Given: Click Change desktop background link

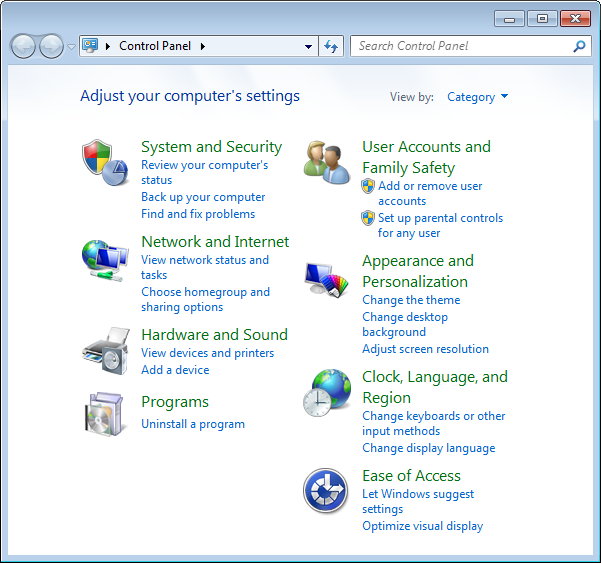Looking at the screenshot, I should (405, 324).
